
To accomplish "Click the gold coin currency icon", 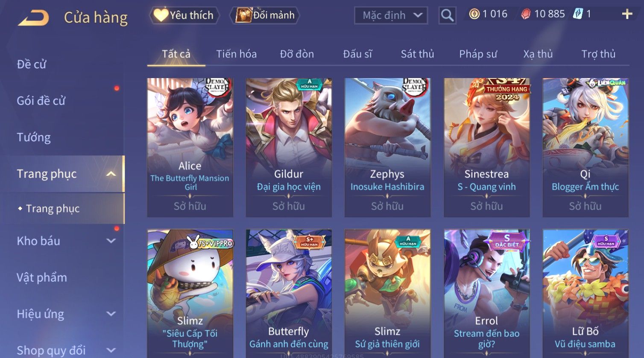I will tap(474, 15).
